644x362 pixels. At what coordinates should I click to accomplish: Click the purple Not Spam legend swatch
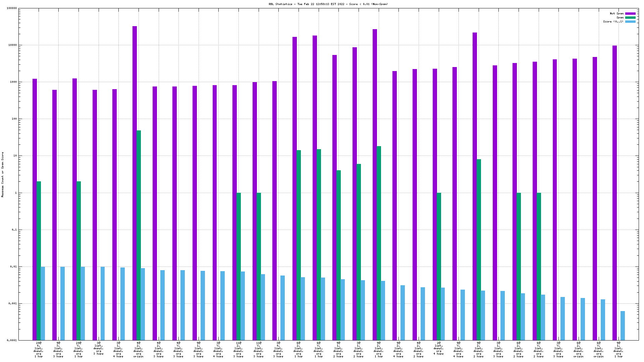point(630,14)
